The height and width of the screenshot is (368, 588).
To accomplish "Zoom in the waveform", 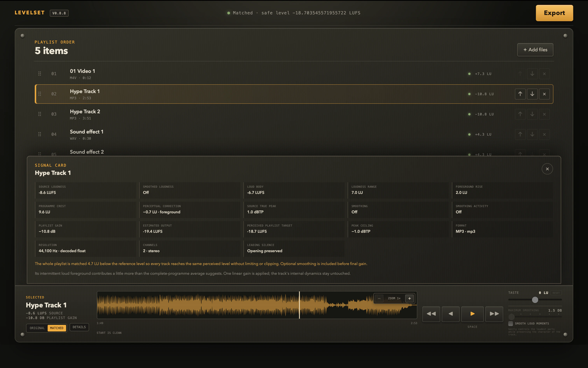I will [409, 298].
